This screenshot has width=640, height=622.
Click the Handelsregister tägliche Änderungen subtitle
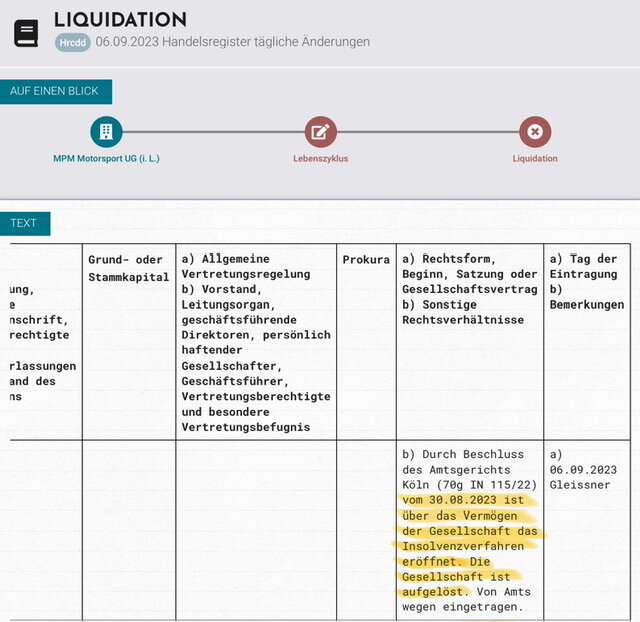pyautogui.click(x=233, y=42)
